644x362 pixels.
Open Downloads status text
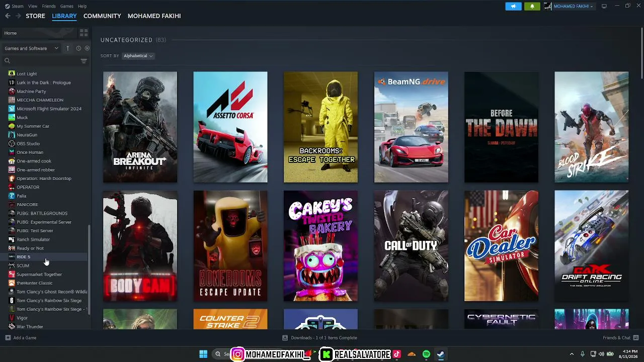(x=324, y=338)
